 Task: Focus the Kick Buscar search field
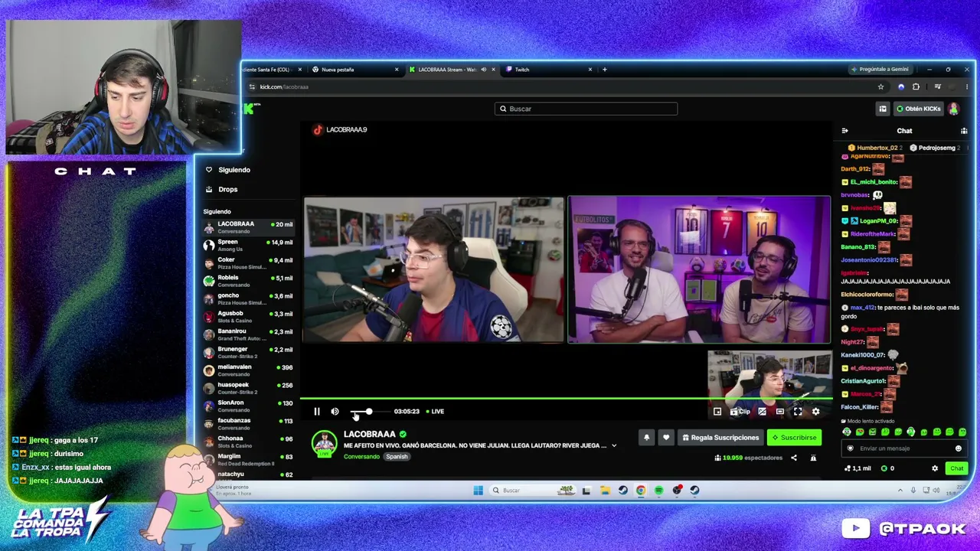tap(586, 109)
